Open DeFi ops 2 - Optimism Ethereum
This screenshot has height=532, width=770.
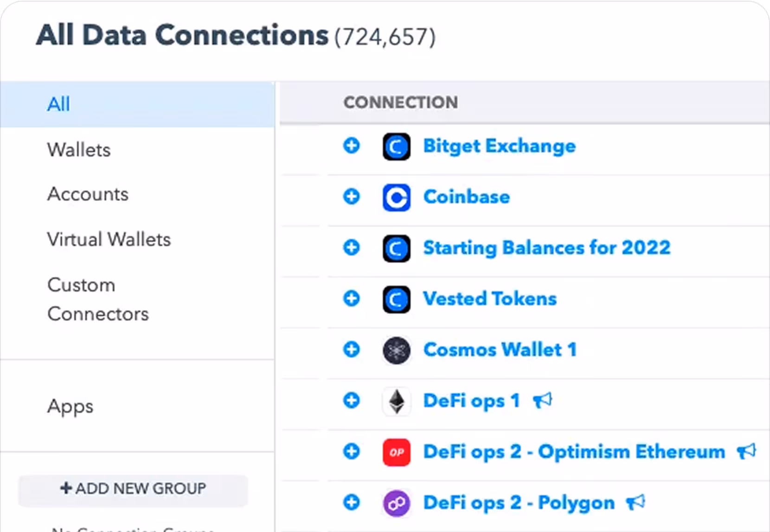click(x=574, y=452)
